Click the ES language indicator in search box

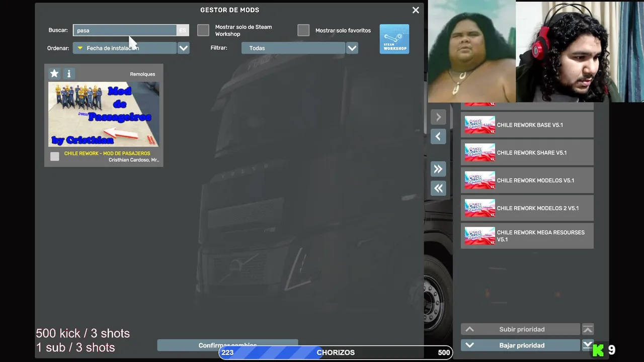tap(183, 30)
